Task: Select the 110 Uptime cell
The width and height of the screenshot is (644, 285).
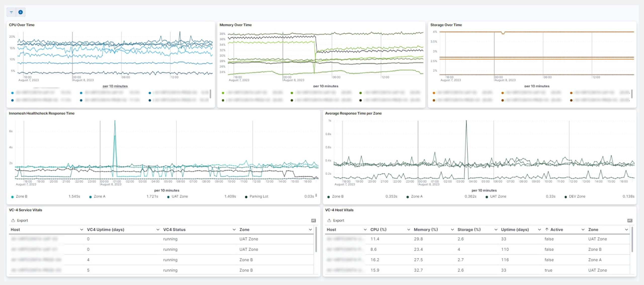Action: click(x=505, y=249)
